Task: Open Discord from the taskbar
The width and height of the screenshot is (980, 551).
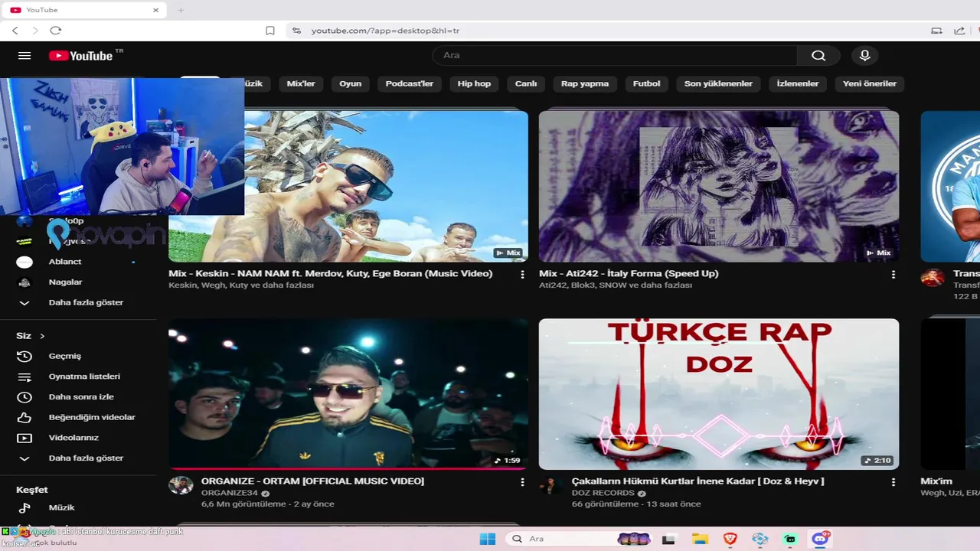Action: [822, 539]
